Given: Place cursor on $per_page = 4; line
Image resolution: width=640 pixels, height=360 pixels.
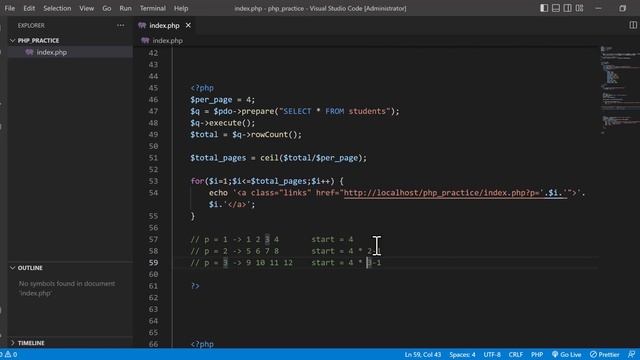Looking at the screenshot, I should (x=222, y=100).
